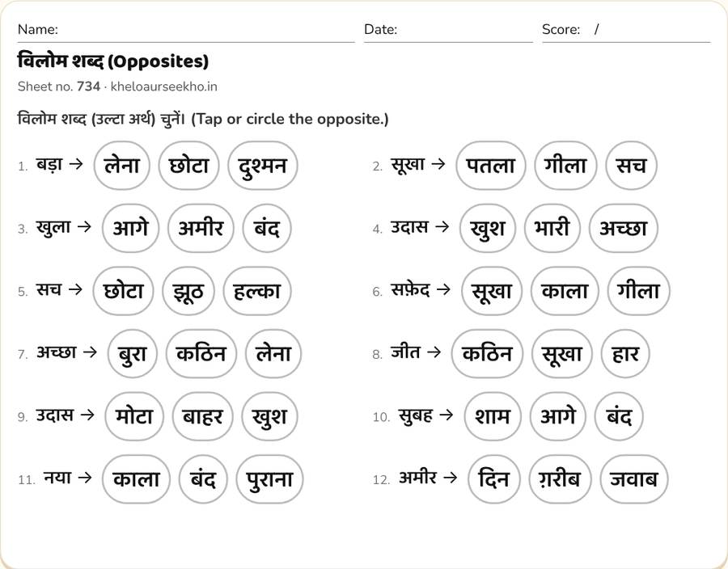Viewport: 728px width, 569px height.
Task: Click the Score input line
Action: click(626, 31)
